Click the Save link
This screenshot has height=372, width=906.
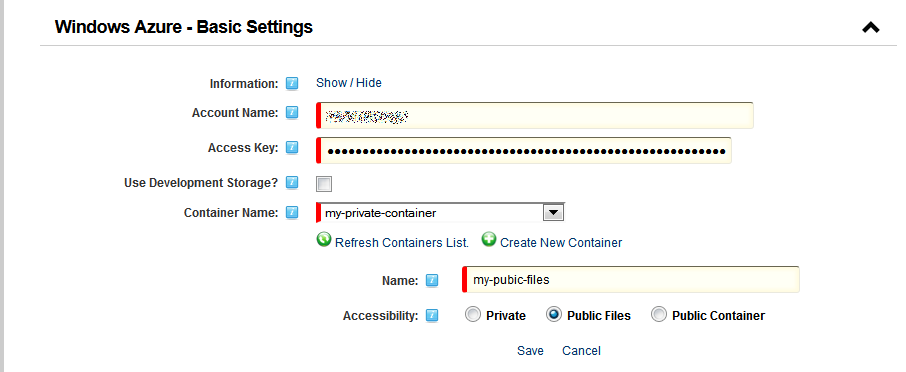(x=530, y=351)
